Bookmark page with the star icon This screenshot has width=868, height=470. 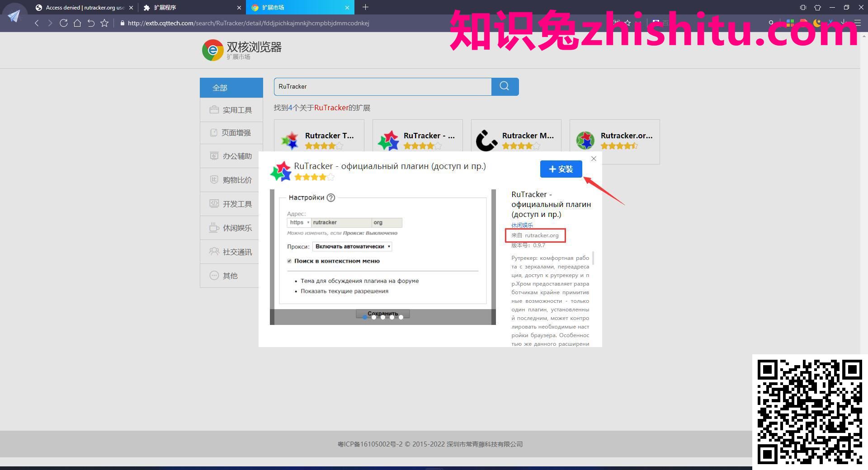pos(104,23)
